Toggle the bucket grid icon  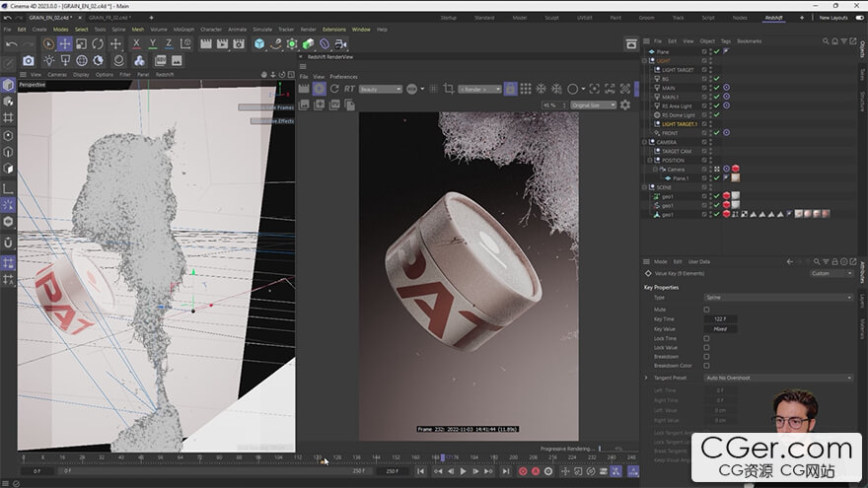(x=526, y=89)
